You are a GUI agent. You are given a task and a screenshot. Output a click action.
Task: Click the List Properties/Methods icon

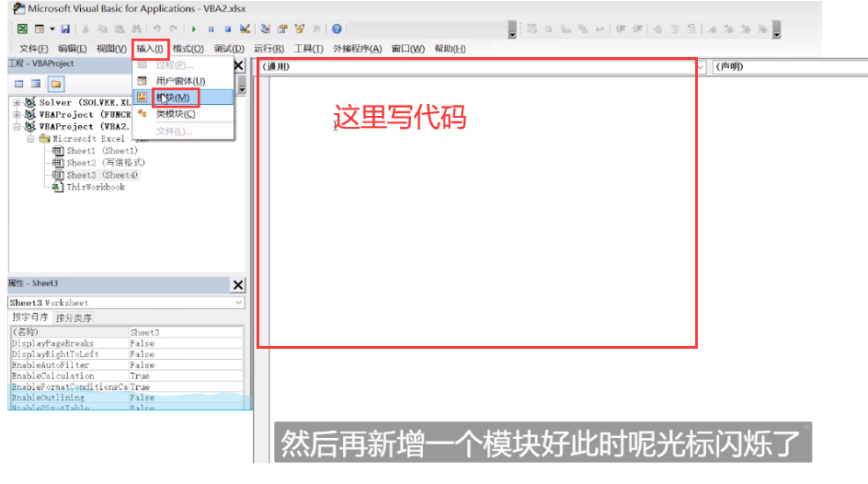tap(532, 29)
